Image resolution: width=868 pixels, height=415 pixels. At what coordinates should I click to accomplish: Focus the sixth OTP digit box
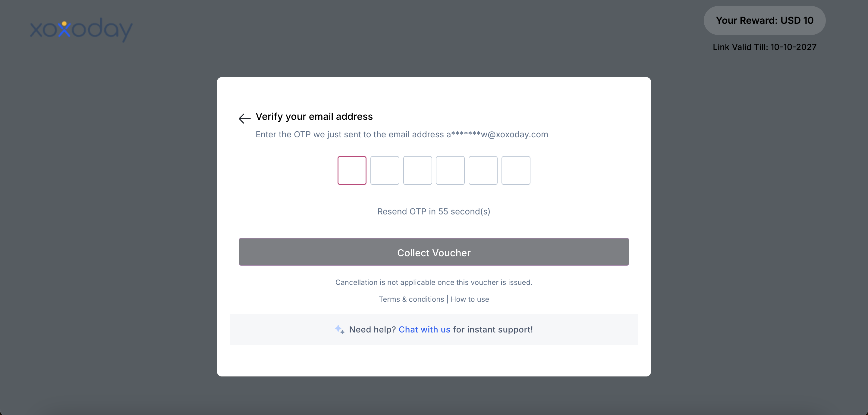[516, 170]
